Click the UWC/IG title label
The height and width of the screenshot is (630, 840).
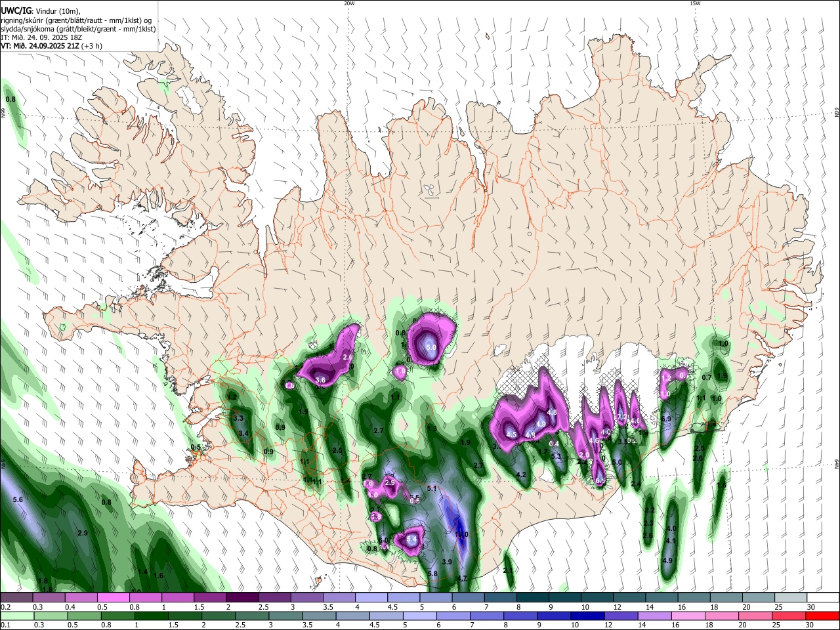click(15, 10)
